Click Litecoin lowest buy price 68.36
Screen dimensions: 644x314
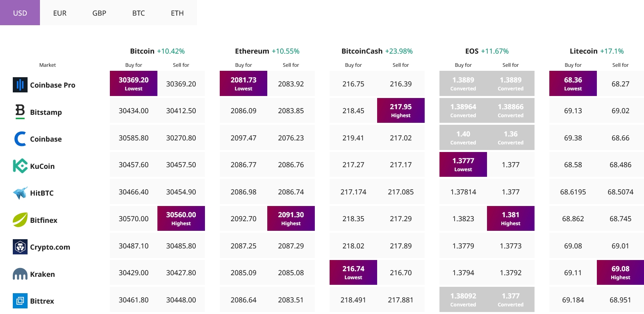pyautogui.click(x=573, y=84)
